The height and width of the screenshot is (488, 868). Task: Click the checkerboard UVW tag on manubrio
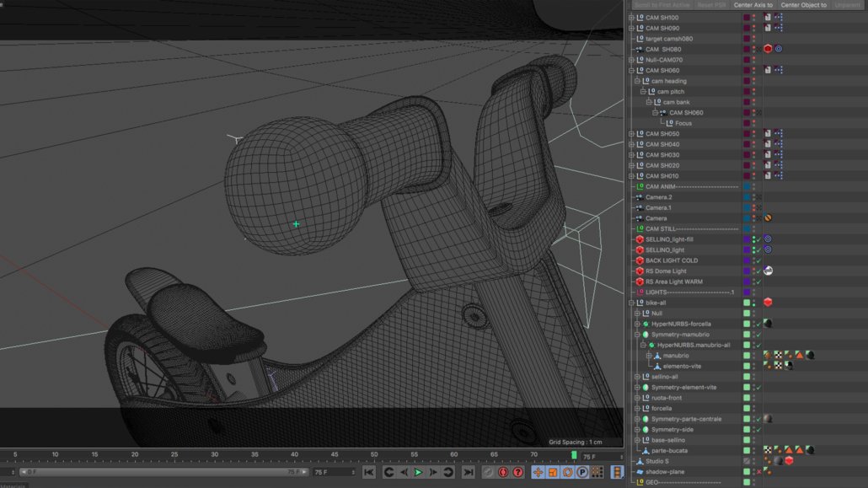(779, 355)
